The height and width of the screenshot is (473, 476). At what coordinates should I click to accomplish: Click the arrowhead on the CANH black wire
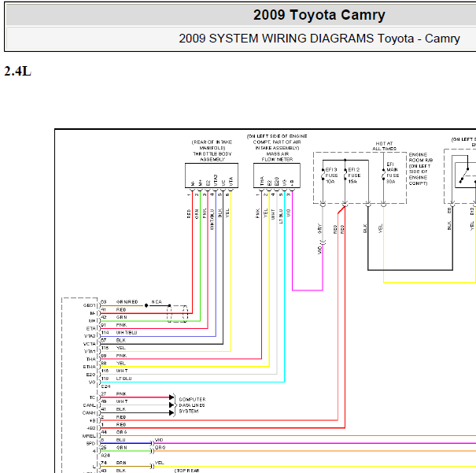click(172, 413)
